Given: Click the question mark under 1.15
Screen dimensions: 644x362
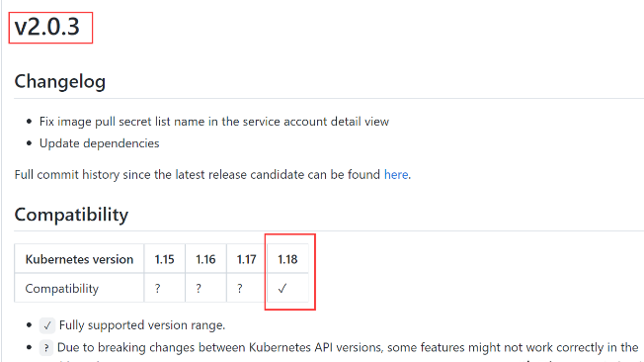Looking at the screenshot, I should pyautogui.click(x=158, y=289).
